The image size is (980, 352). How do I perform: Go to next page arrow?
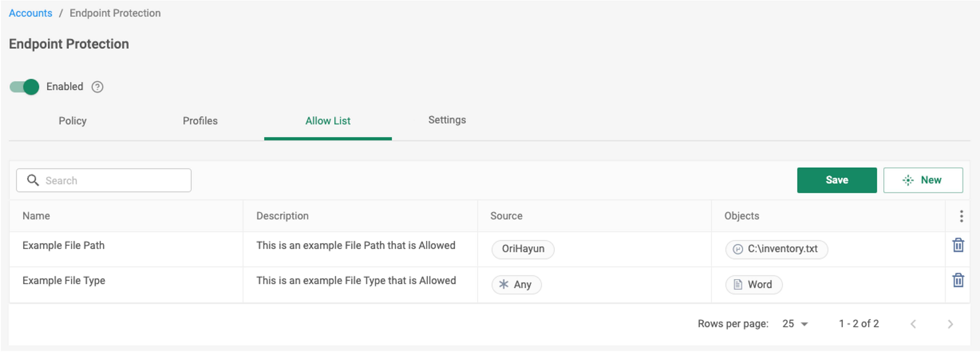[x=950, y=324]
